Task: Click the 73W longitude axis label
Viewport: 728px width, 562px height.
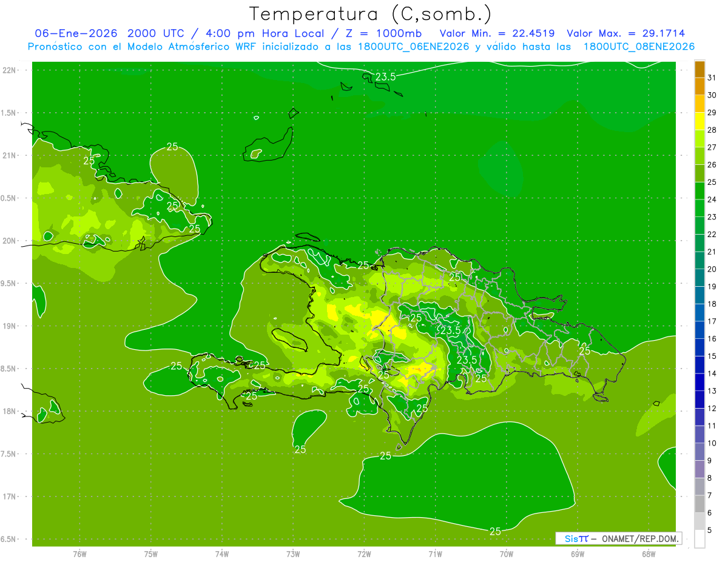Action: pyautogui.click(x=293, y=554)
